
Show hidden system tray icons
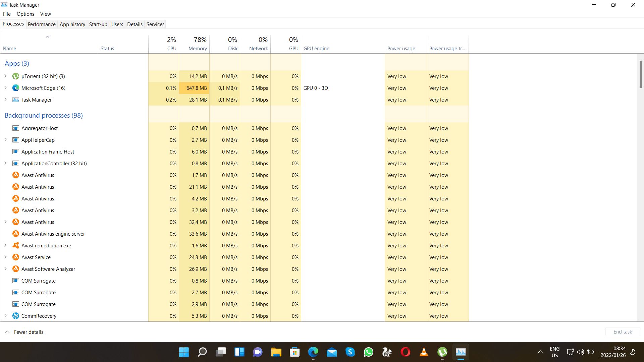coord(540,352)
